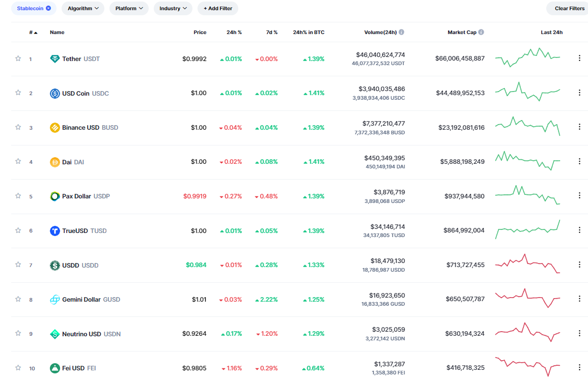Favorite Fei USD with the star
The image size is (588, 380).
tap(18, 368)
